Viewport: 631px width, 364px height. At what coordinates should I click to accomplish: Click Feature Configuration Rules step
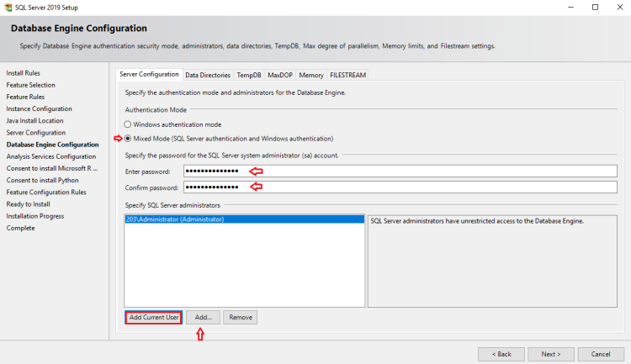[x=46, y=193]
